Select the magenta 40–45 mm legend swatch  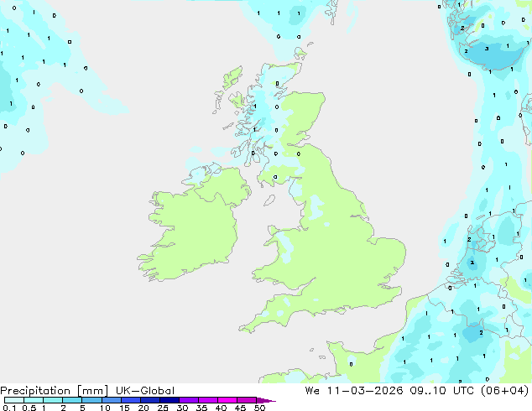point(227,400)
